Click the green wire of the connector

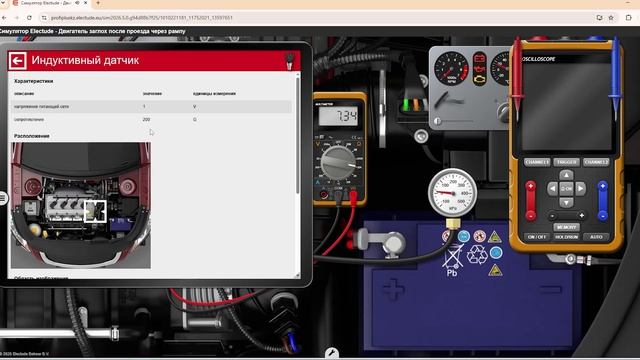pyautogui.click(x=406, y=104)
